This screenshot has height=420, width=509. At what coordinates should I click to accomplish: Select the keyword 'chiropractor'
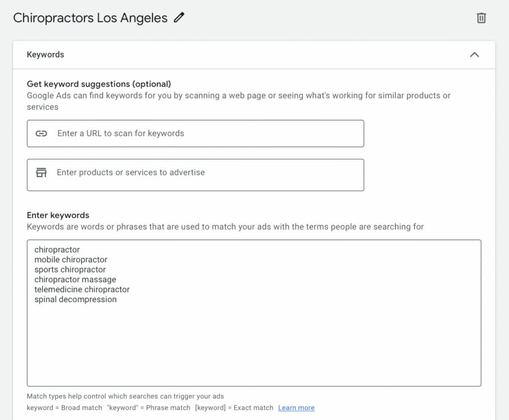[x=57, y=250]
